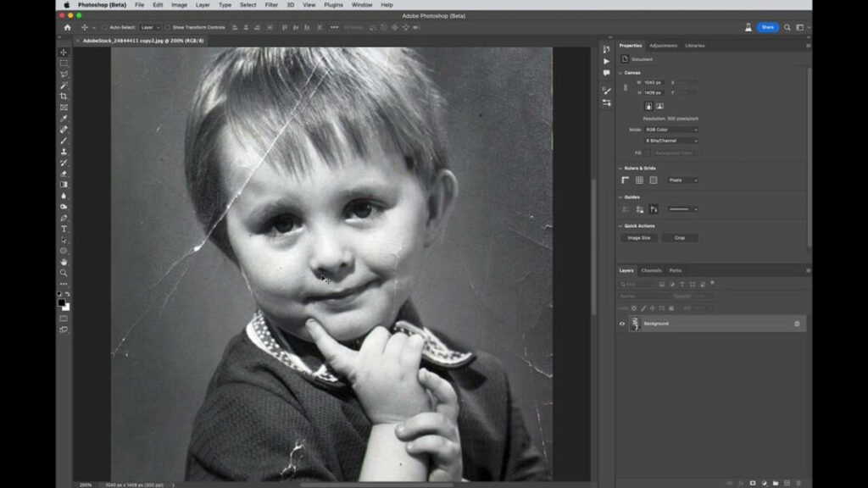
Task: Collapse the Quick Actions section
Action: tap(620, 225)
